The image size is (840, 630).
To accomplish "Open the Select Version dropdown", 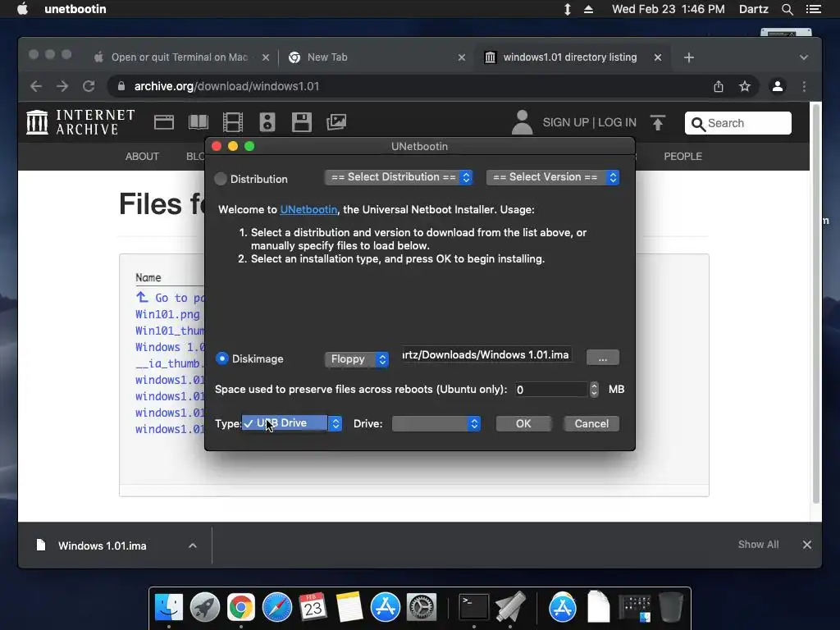I will tap(553, 177).
